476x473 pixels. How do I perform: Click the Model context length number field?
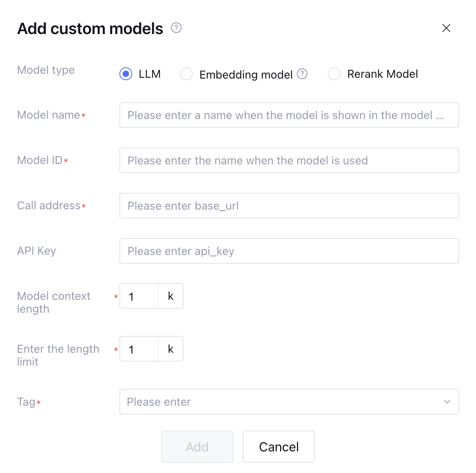click(139, 296)
